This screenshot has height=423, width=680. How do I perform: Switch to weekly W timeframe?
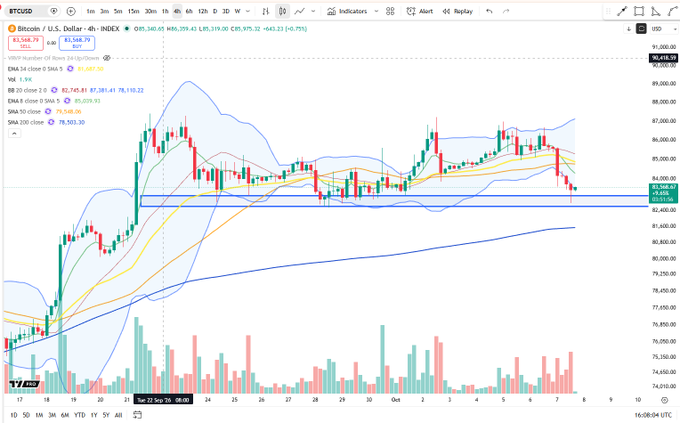coord(238,11)
